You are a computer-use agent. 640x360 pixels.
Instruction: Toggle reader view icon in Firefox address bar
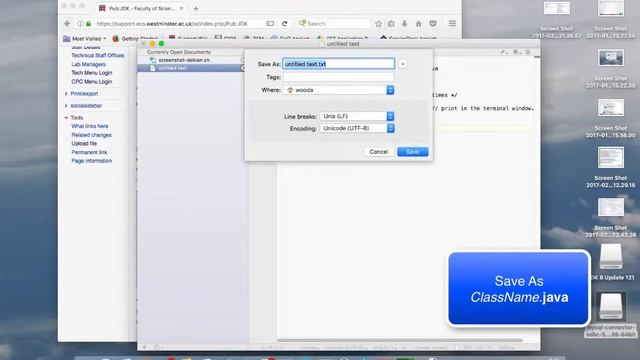(x=270, y=24)
